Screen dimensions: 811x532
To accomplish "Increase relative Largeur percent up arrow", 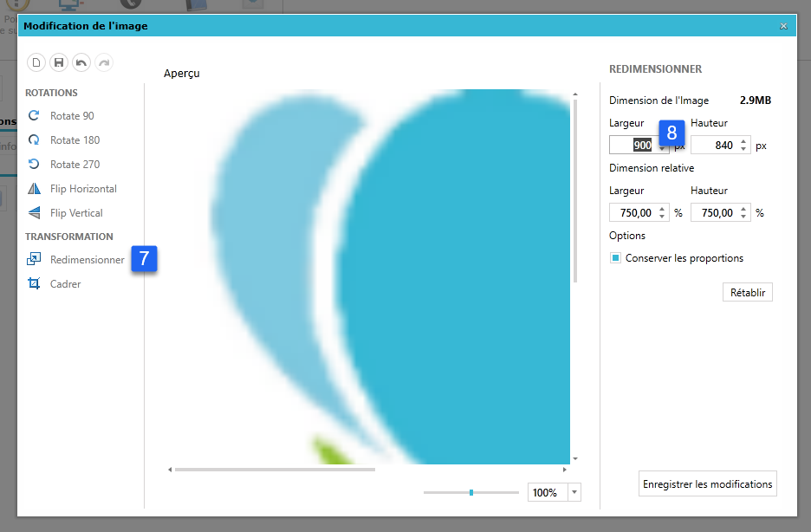I will point(662,208).
